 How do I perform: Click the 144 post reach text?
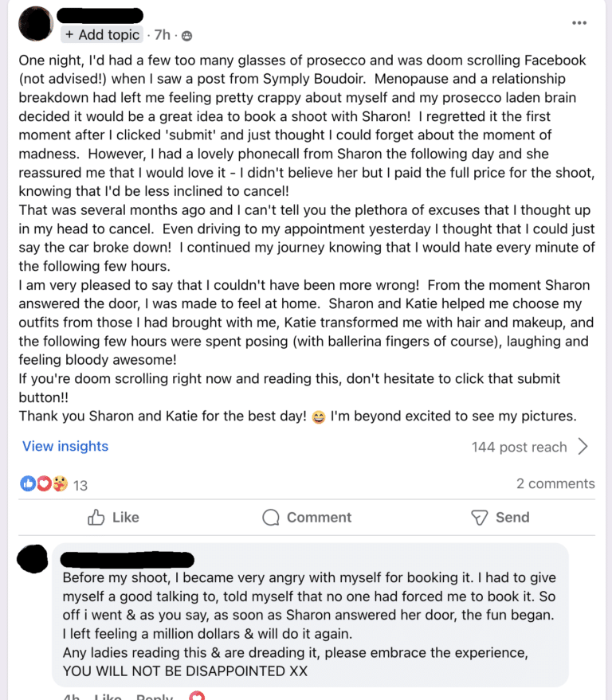519,447
